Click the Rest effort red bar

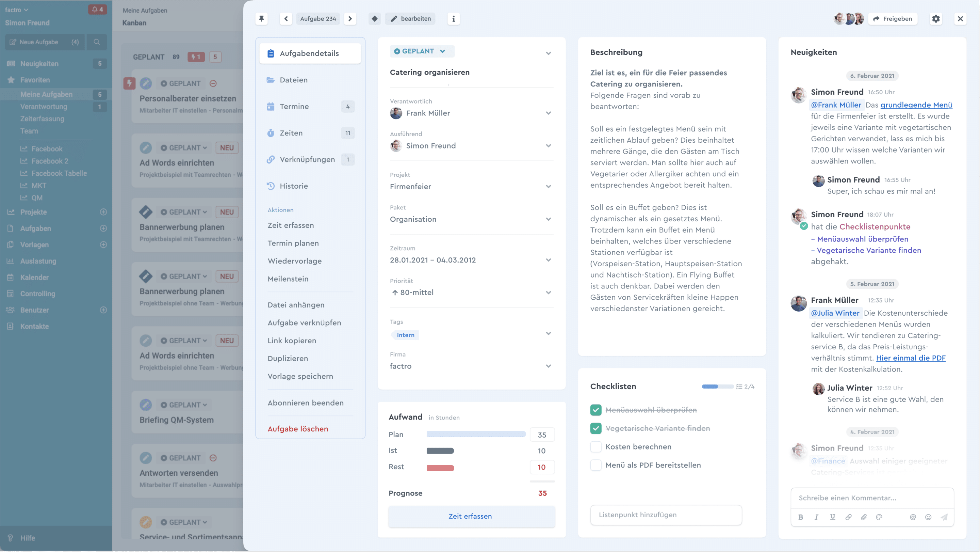click(x=440, y=468)
